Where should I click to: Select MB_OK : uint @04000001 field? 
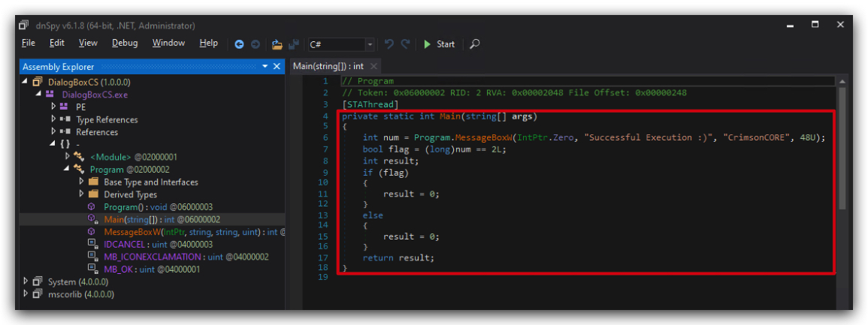(x=152, y=269)
